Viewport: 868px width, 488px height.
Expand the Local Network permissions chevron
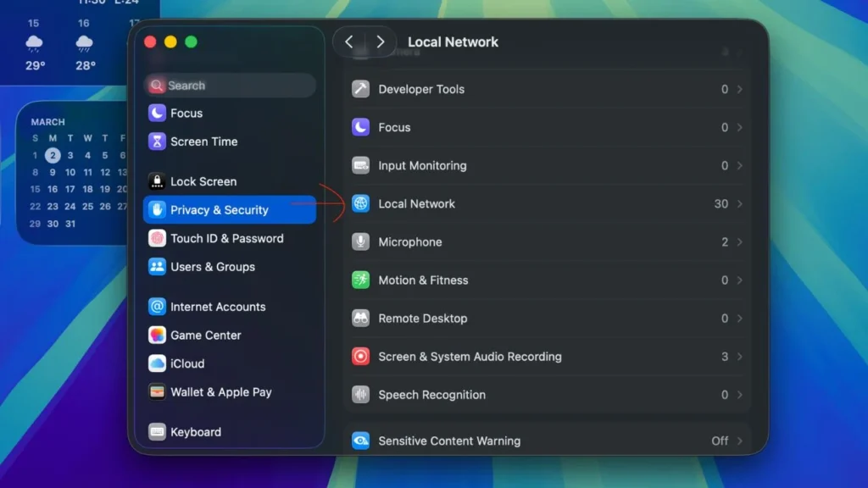738,204
